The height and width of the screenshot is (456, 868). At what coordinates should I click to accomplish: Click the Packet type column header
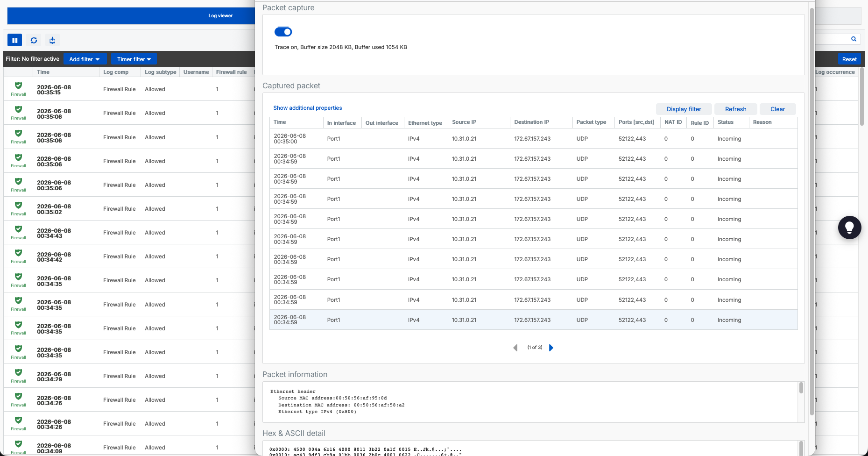[x=593, y=122]
